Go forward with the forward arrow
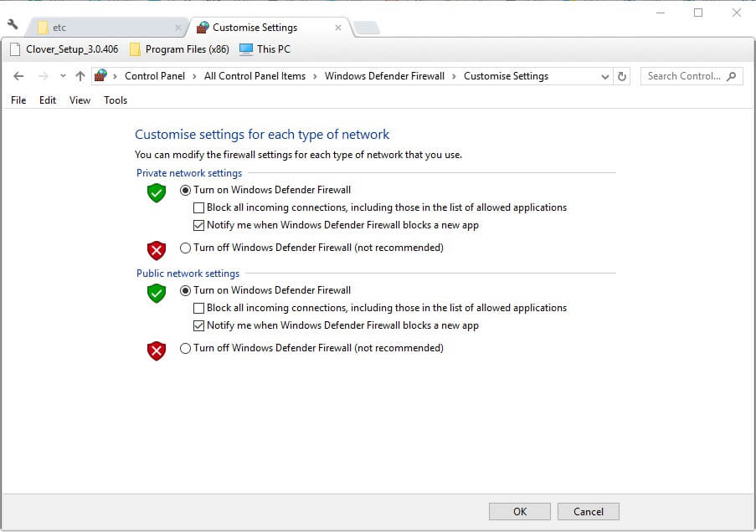This screenshot has width=756, height=532. click(43, 76)
